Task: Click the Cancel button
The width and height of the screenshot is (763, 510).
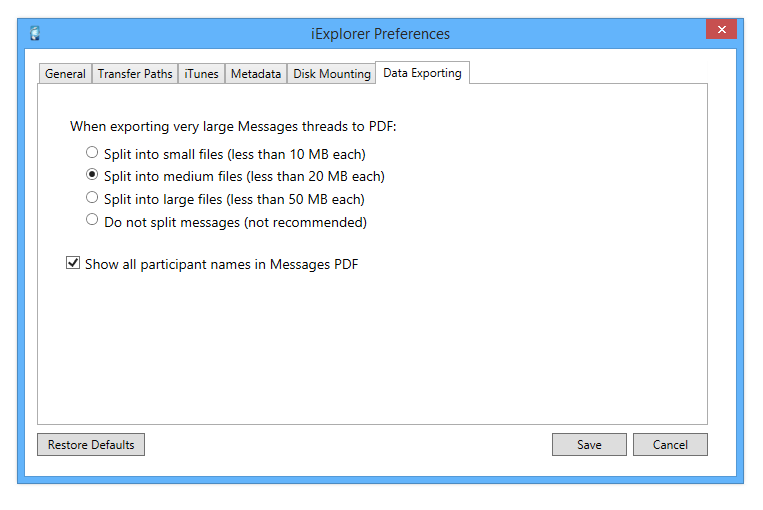Action: point(670,445)
